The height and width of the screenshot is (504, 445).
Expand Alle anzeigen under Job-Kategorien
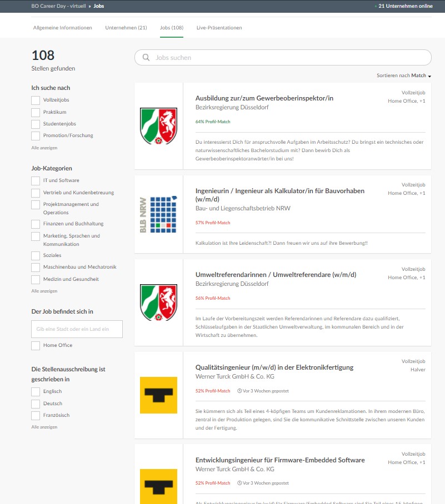44,291
